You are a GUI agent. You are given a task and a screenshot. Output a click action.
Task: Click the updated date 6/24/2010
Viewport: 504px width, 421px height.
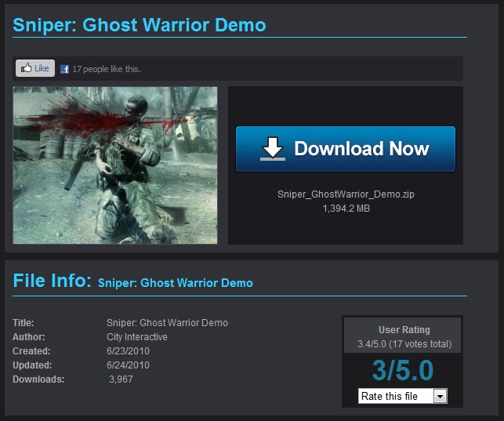(128, 365)
